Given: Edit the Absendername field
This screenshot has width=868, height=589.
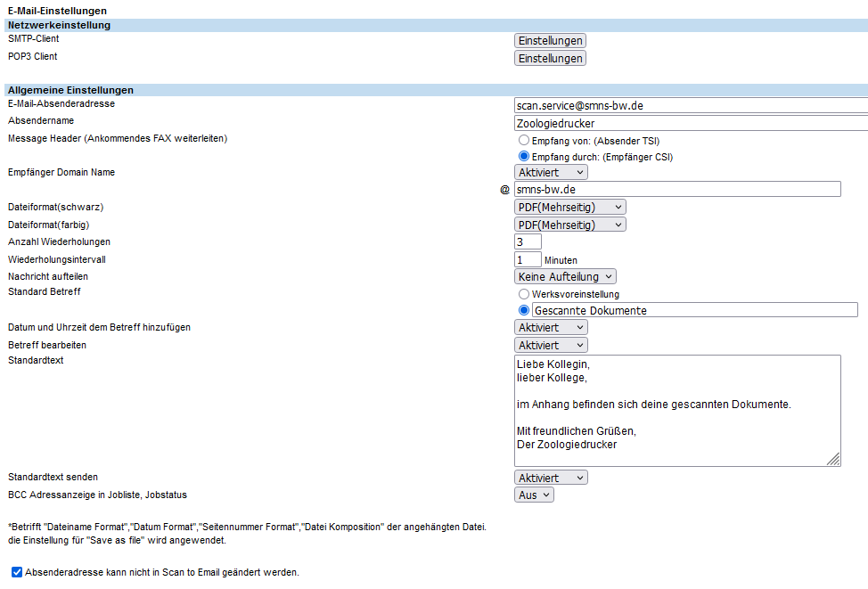Looking at the screenshot, I should click(x=691, y=123).
